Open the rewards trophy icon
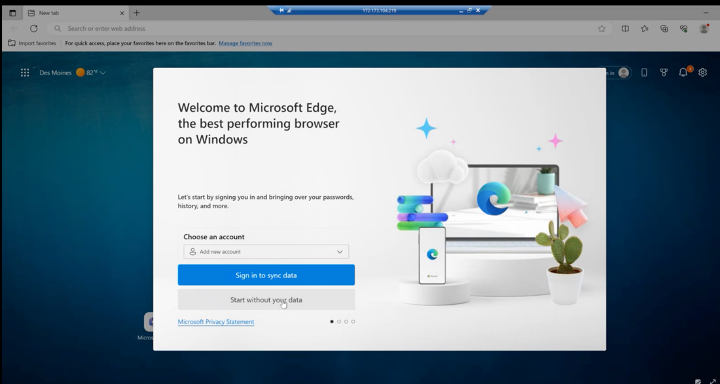 tap(664, 73)
